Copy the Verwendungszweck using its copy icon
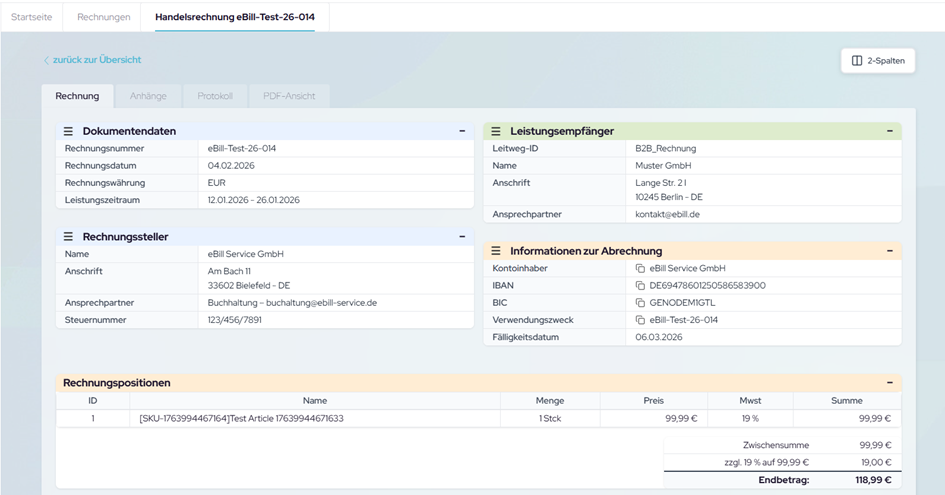This screenshot has width=945, height=495. (x=640, y=320)
